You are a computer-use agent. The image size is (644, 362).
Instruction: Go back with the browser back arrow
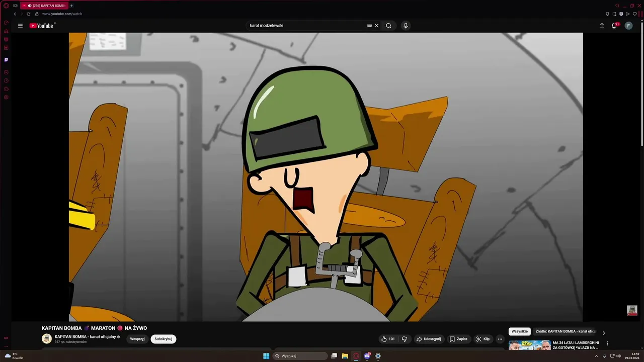(15, 14)
